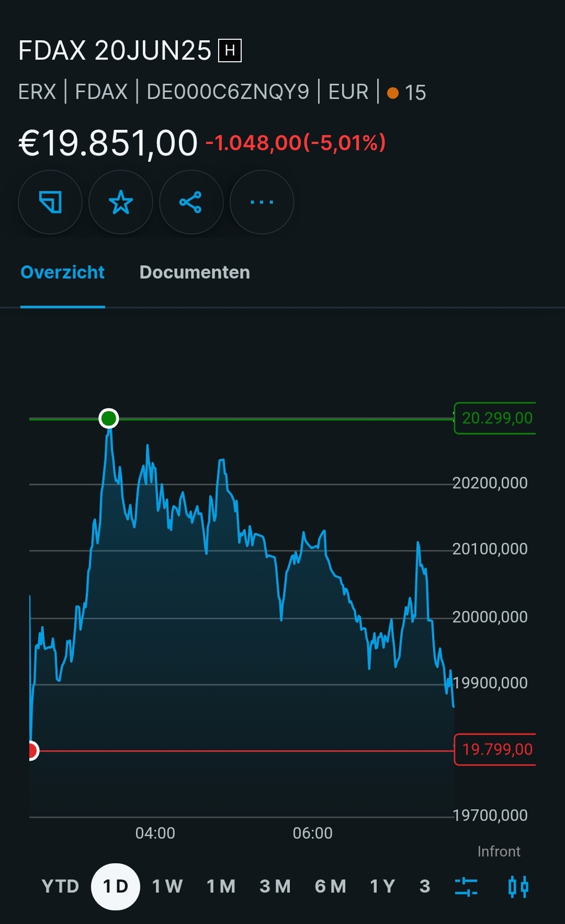Tap the orange delay indicator dot
Viewport: 565px width, 924px height.
pyautogui.click(x=393, y=93)
